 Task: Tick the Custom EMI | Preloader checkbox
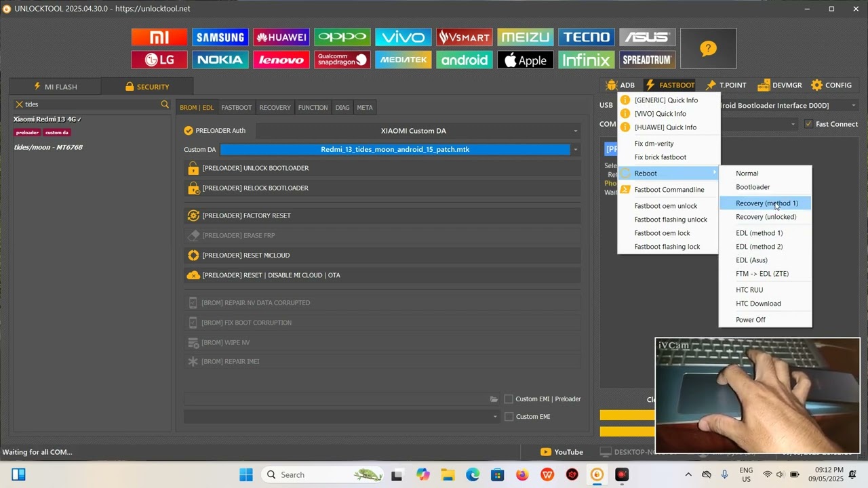pos(509,399)
